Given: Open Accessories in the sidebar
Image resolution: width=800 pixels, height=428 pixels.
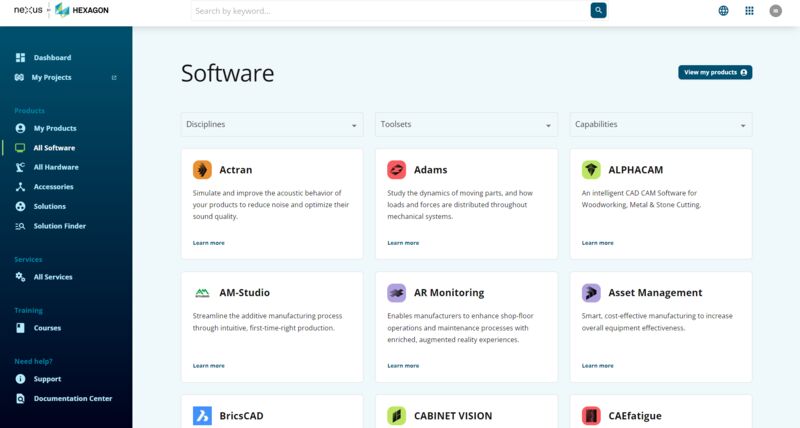Looking at the screenshot, I should [53, 187].
